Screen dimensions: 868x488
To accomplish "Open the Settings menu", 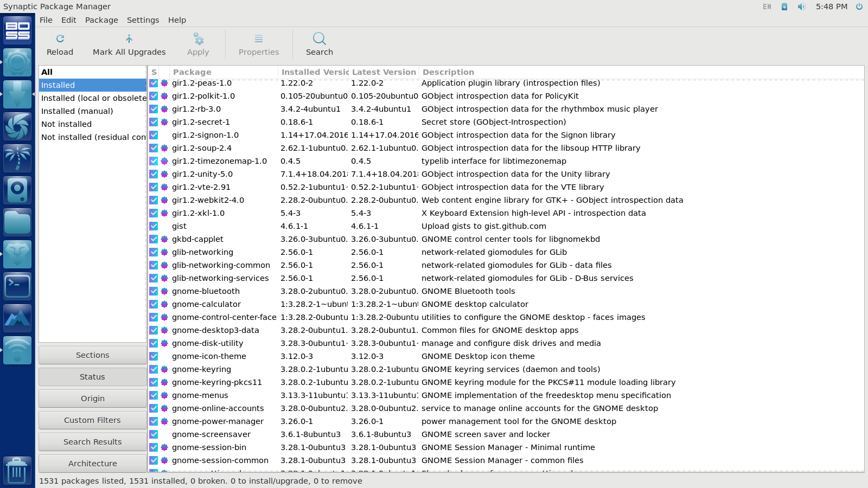I will click(x=143, y=20).
